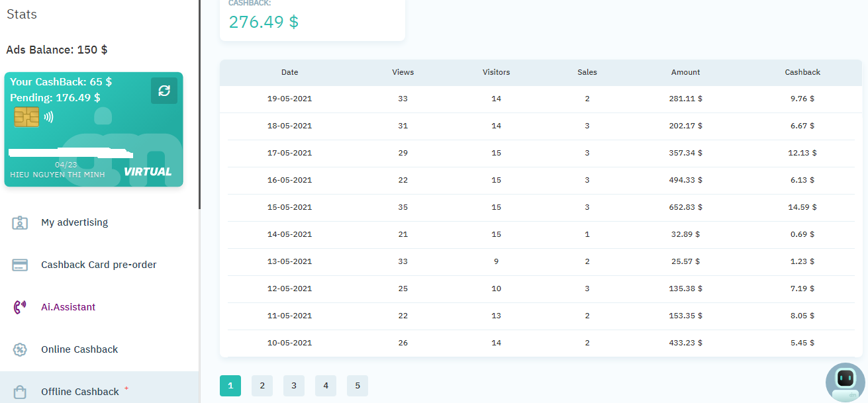Click the gold chip icon on the virtual card
The width and height of the screenshot is (868, 403).
pos(26,117)
